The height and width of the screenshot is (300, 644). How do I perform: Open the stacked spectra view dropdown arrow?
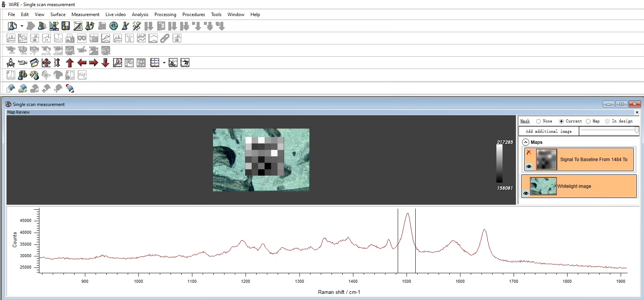click(x=164, y=63)
